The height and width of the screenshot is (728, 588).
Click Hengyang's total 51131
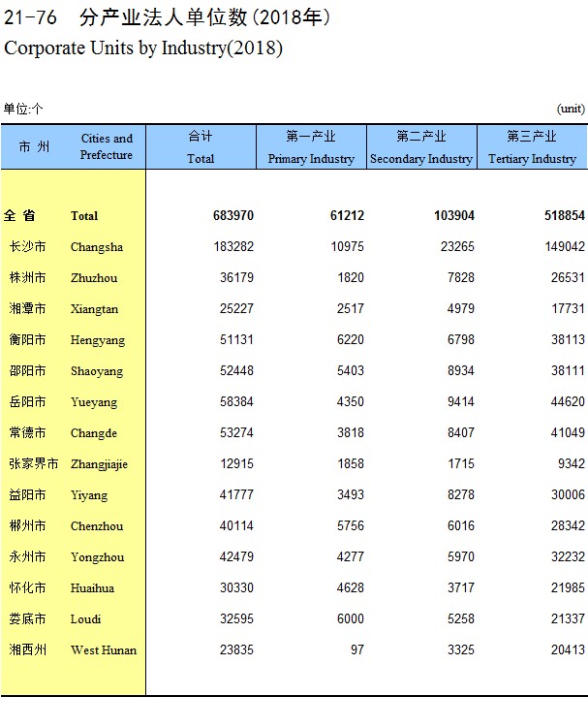pos(236,340)
